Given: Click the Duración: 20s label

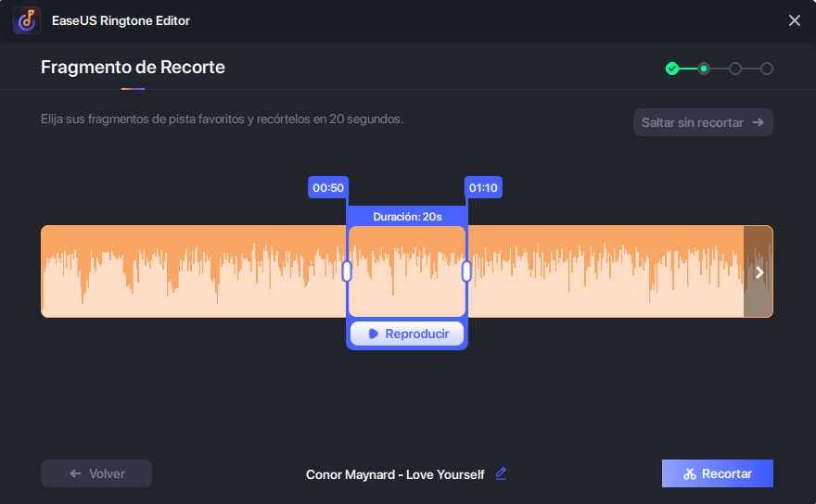Looking at the screenshot, I should (x=407, y=217).
